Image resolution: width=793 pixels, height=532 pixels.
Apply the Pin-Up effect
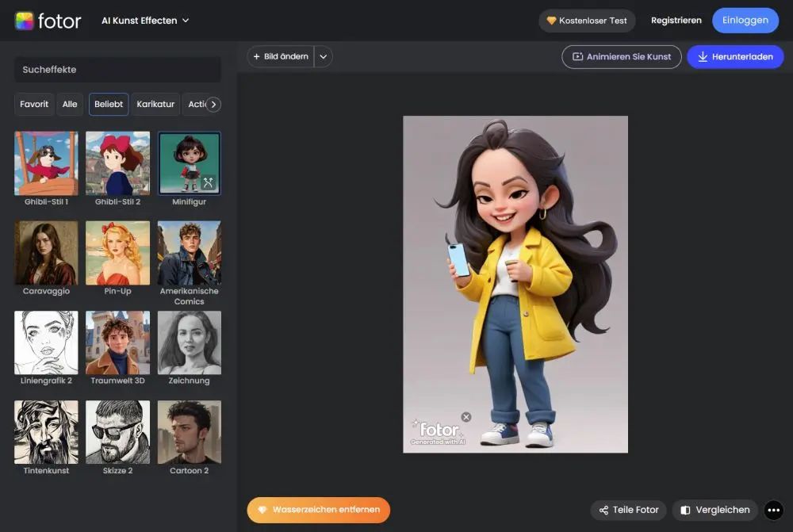pos(118,253)
